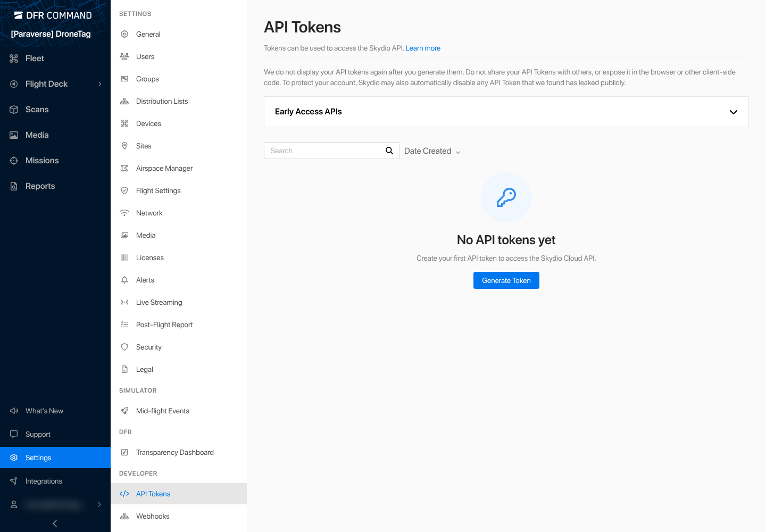The image size is (766, 532).
Task: Click the Users people icon
Action: pyautogui.click(x=124, y=56)
